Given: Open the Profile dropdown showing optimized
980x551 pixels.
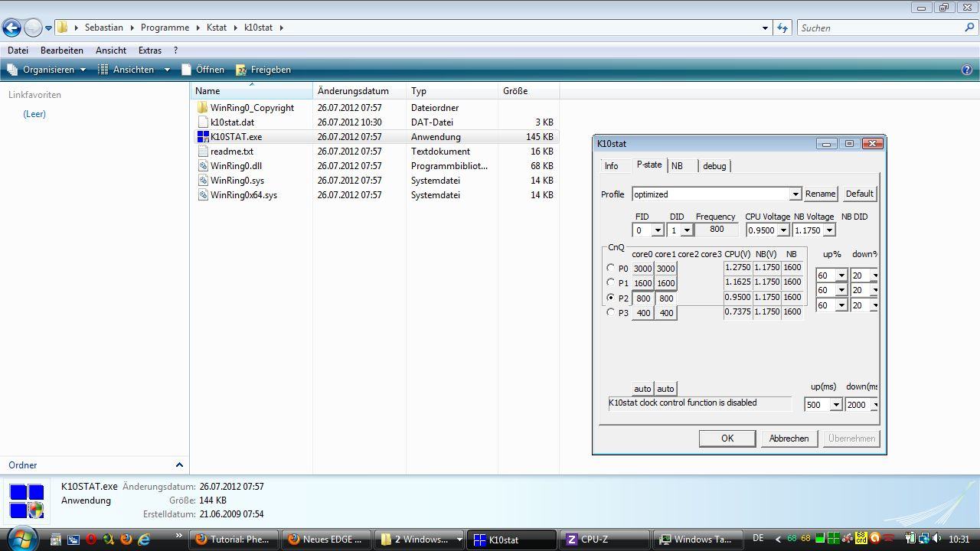Looking at the screenshot, I should pyautogui.click(x=795, y=194).
